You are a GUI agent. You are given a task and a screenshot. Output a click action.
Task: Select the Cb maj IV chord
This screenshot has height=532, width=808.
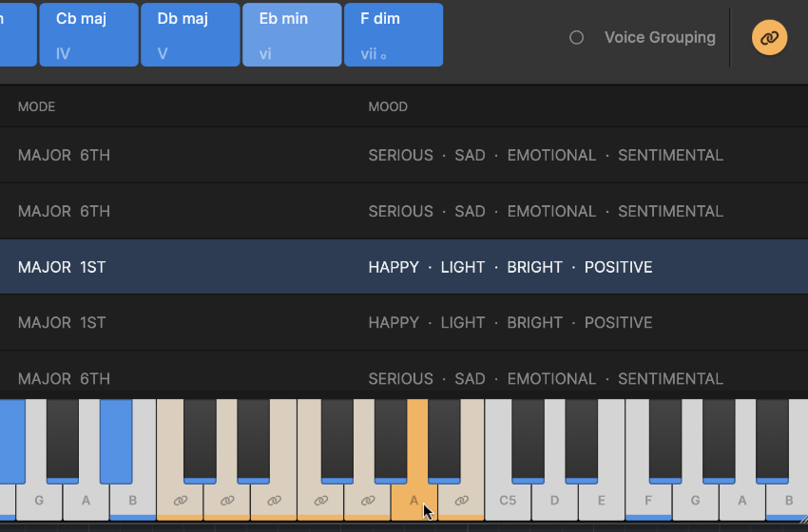click(88, 35)
